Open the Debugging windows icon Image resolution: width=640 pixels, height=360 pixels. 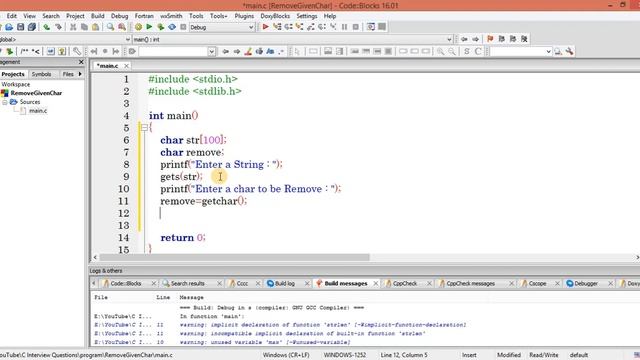click(371, 27)
